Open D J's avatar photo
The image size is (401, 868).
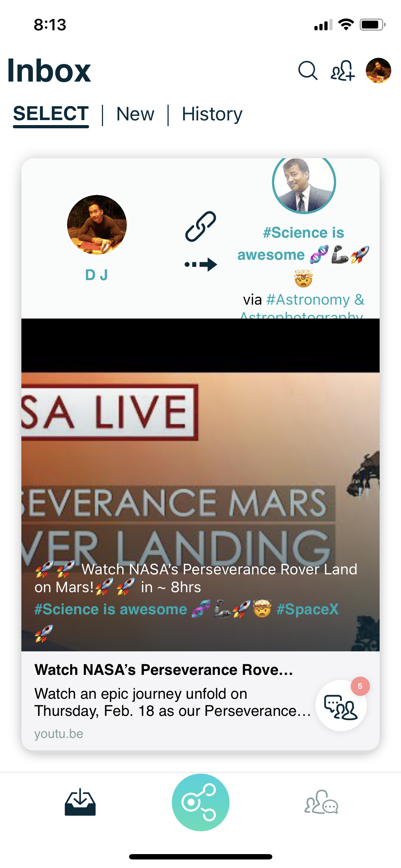pos(97,224)
